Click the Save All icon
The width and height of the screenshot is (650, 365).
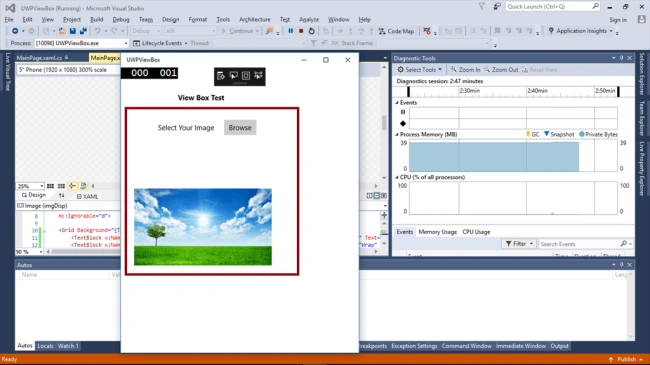pos(83,31)
